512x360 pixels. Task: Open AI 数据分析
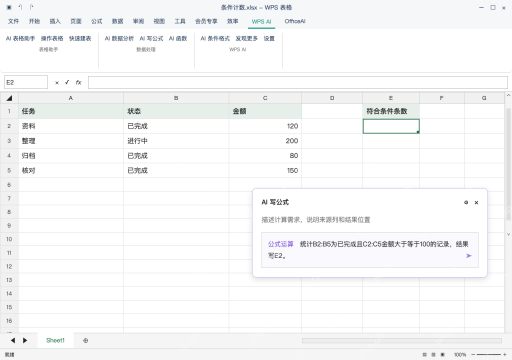coord(119,39)
